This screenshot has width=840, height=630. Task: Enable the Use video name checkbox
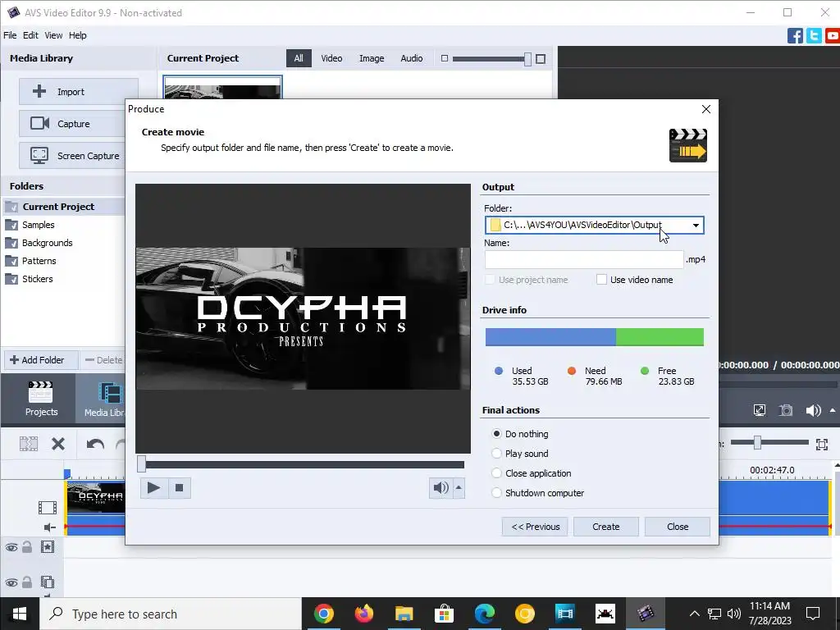point(601,280)
